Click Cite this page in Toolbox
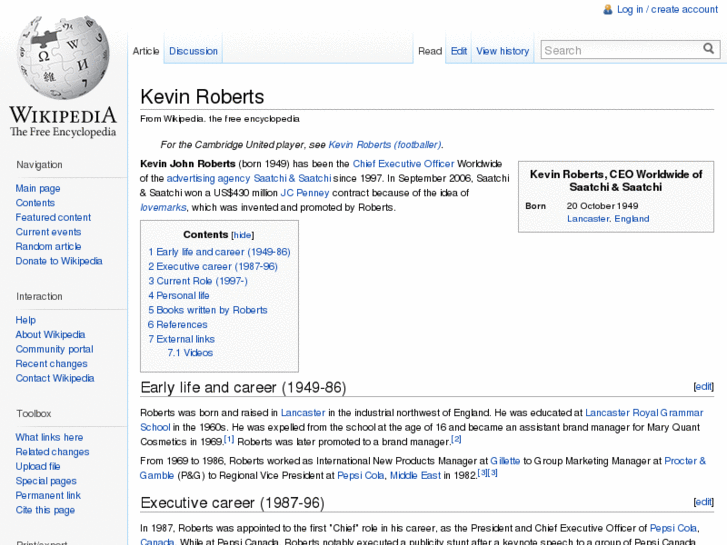 click(x=45, y=510)
